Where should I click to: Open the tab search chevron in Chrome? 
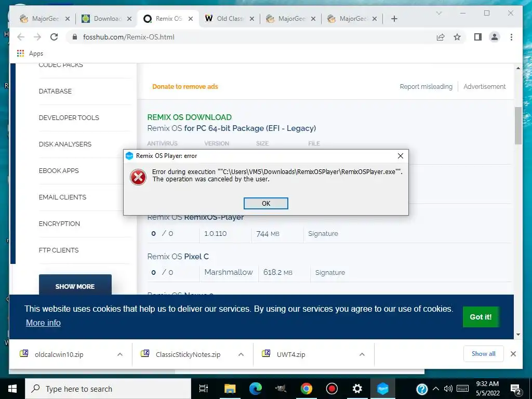pos(438,13)
